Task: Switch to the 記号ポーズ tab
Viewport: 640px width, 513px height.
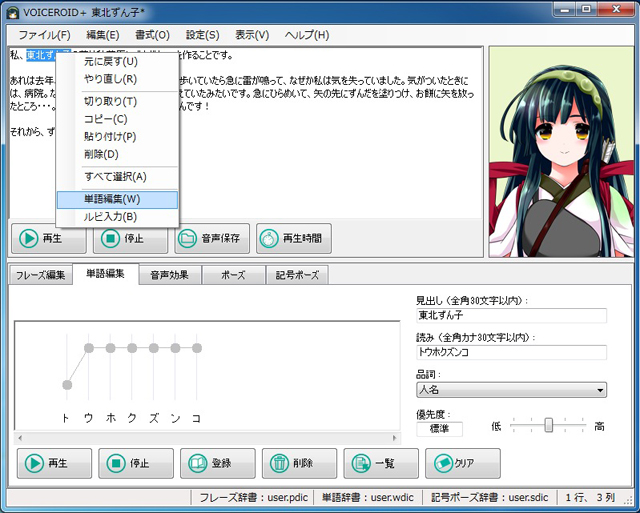Action: (x=297, y=275)
